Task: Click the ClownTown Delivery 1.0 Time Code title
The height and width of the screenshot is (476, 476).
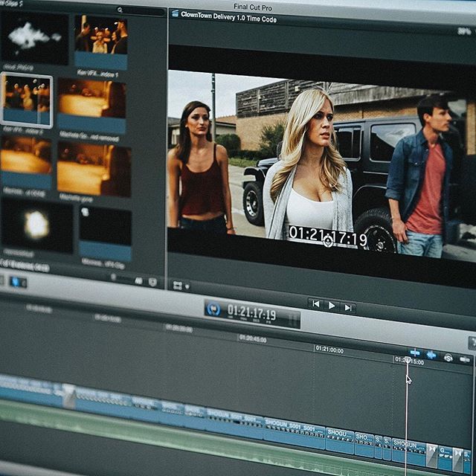Action: click(x=228, y=17)
